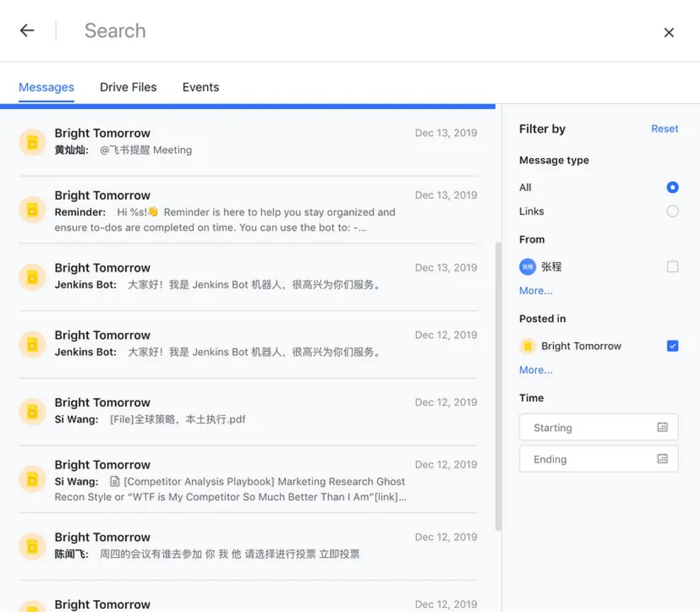Click the Reset filters link

click(x=664, y=129)
